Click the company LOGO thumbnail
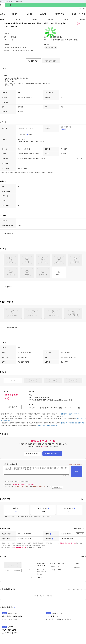Screen dimensions: 86x644 12,565
